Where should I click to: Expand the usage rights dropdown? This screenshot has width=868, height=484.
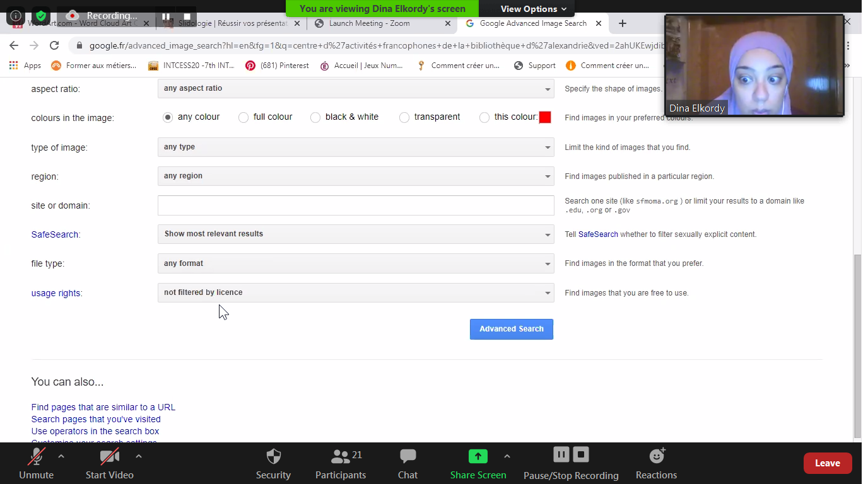pyautogui.click(x=355, y=292)
